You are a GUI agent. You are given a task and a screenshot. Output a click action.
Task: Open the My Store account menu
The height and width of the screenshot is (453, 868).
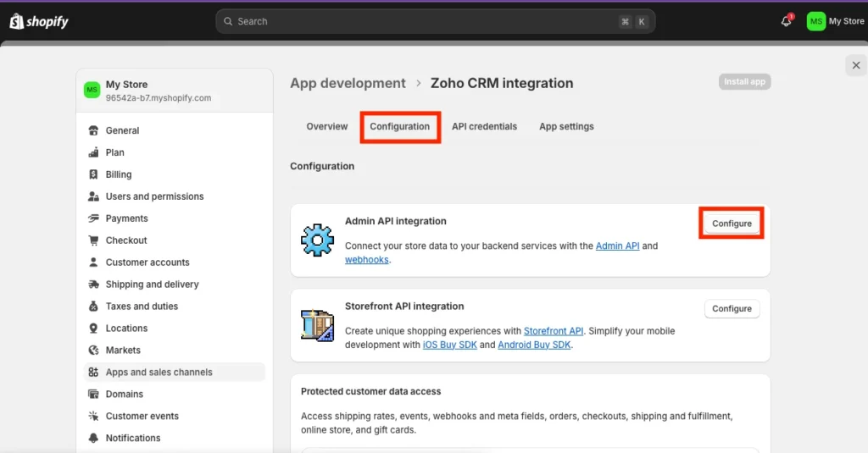pos(836,21)
